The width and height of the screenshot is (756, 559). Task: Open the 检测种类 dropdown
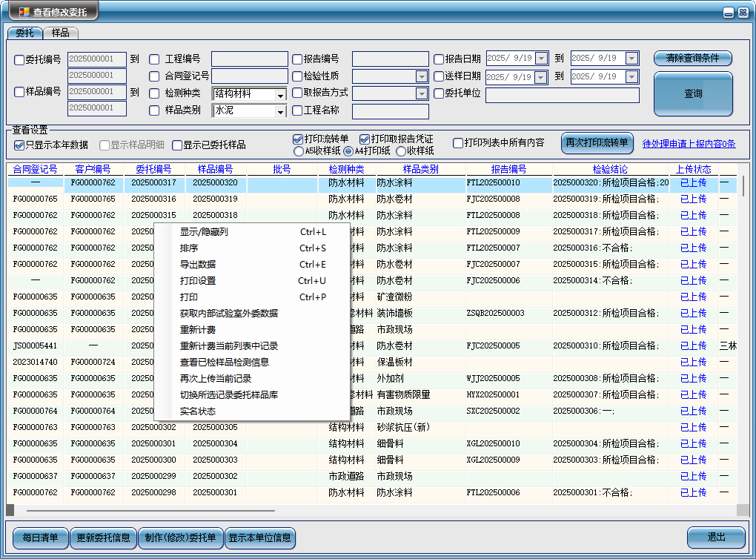pyautogui.click(x=279, y=95)
